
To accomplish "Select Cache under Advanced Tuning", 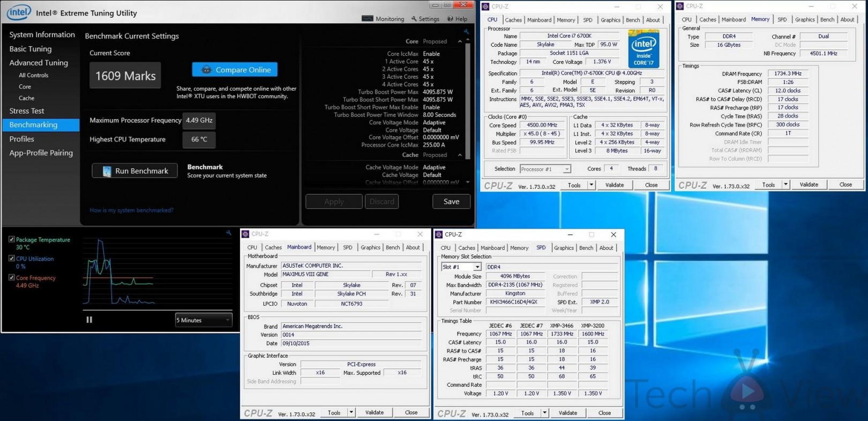I will pyautogui.click(x=26, y=98).
